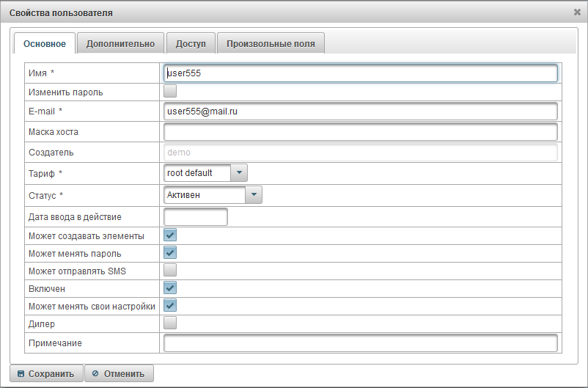Image resolution: width=588 pixels, height=388 pixels.
Task: Enable Может отправлять SMS checkbox
Action: (170, 271)
